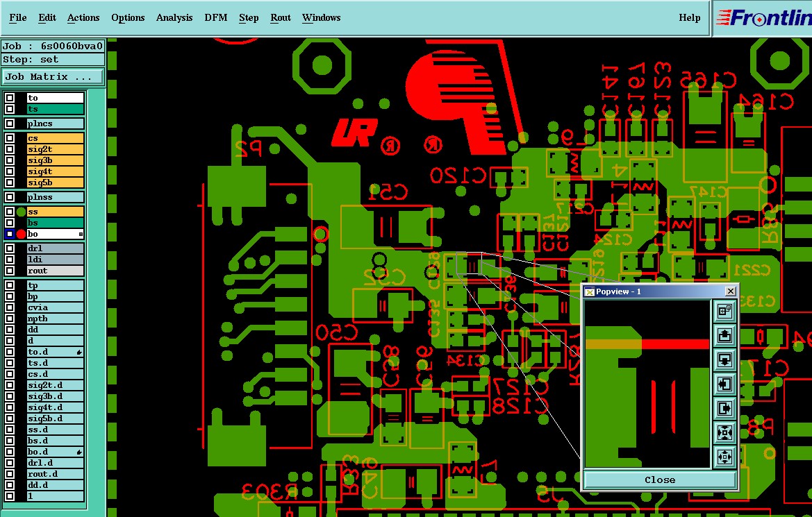Image resolution: width=812 pixels, height=517 pixels.
Task: Open the Rout menu dropdown
Action: point(281,17)
